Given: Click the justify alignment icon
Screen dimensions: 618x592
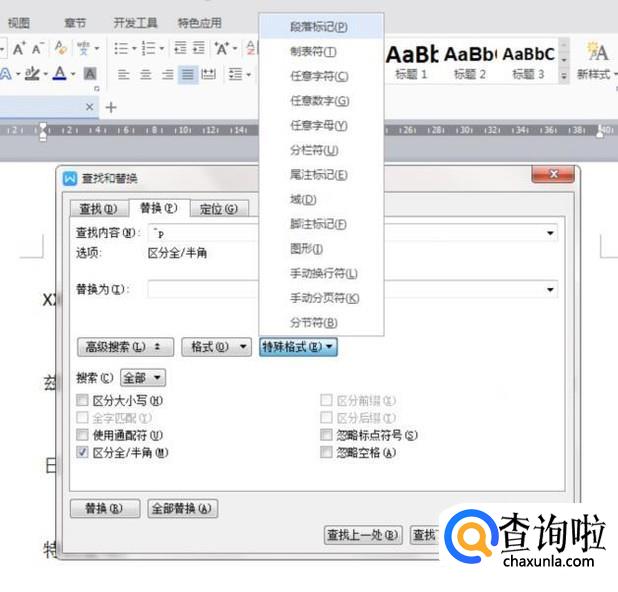Looking at the screenshot, I should (x=188, y=74).
